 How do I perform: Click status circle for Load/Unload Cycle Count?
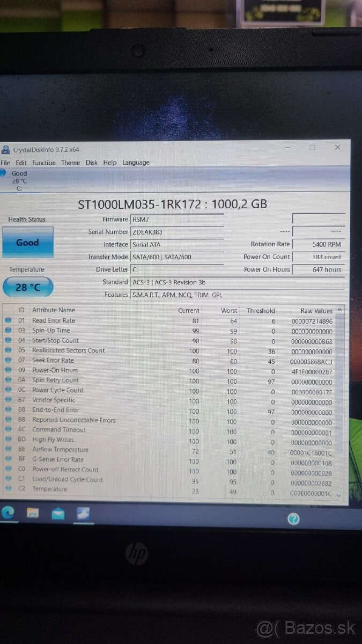8,479
